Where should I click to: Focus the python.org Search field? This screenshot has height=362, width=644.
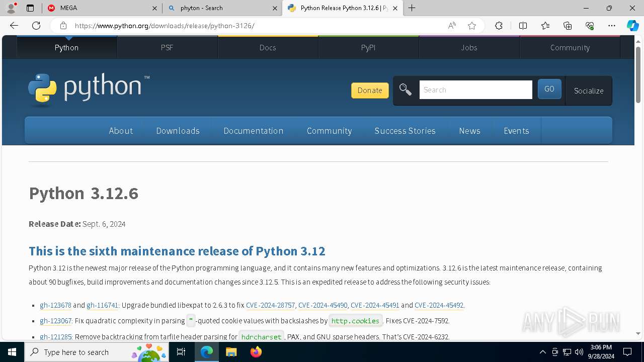(x=475, y=89)
